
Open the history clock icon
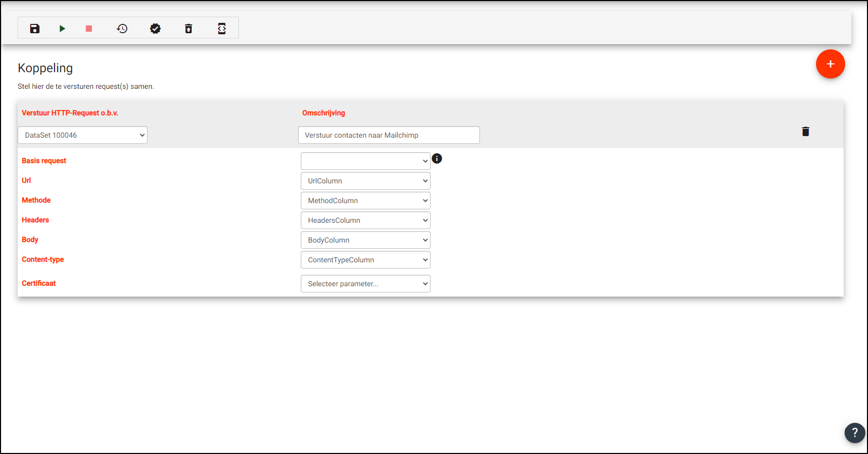click(122, 29)
